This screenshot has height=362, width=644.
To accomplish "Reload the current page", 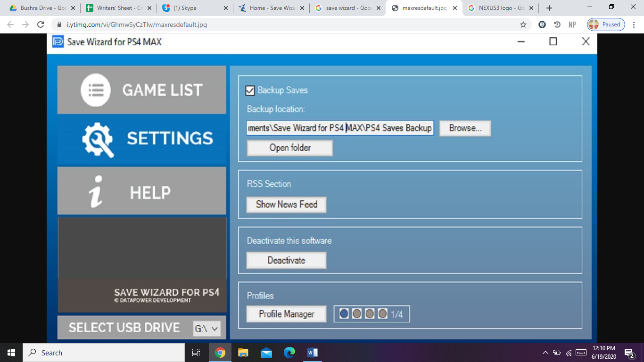I will tap(41, 25).
